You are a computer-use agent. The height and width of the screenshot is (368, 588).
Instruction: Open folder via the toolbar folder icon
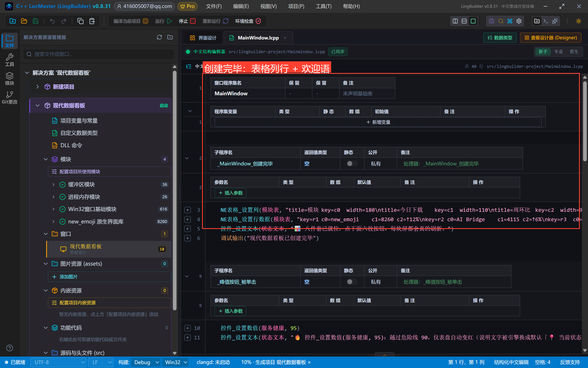pyautogui.click(x=24, y=21)
